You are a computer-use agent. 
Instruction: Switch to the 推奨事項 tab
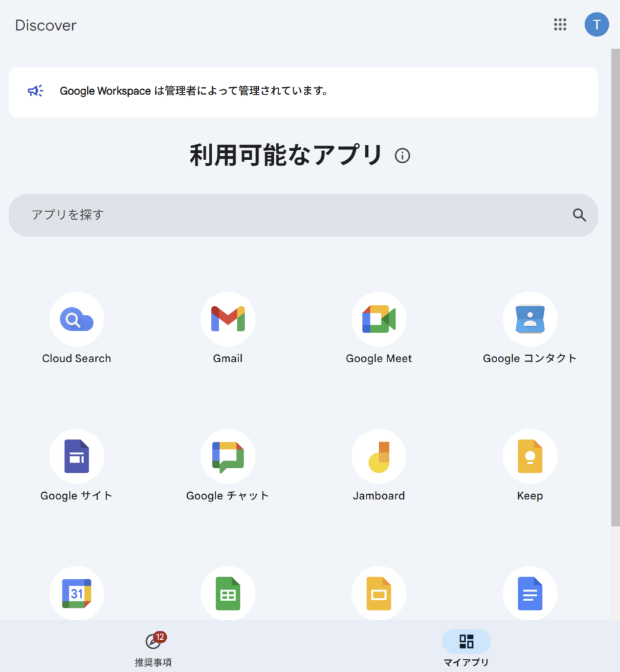pos(154,648)
